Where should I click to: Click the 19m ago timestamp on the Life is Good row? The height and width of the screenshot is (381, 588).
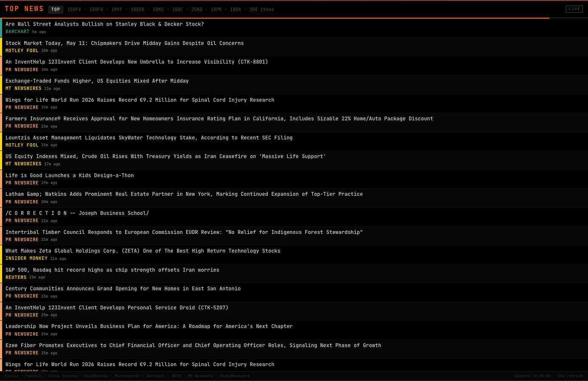tap(49, 183)
